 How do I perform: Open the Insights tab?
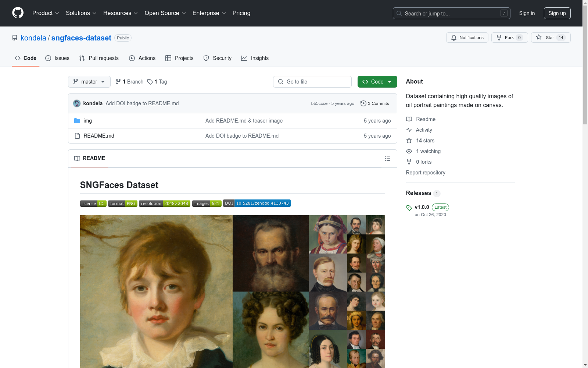[255, 58]
